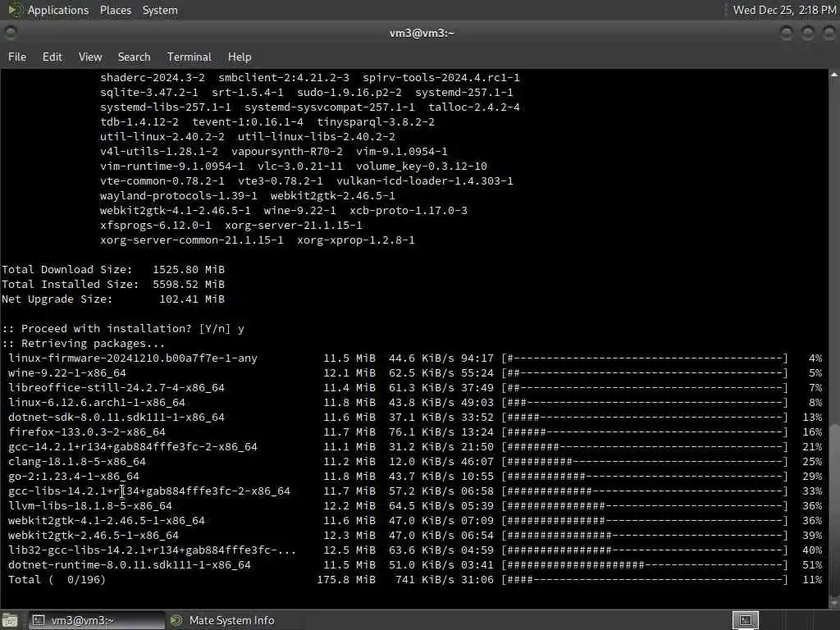This screenshot has height=630, width=840.
Task: Click 'clang-18.1.8-5-x86_64' row name
Action: (x=76, y=461)
